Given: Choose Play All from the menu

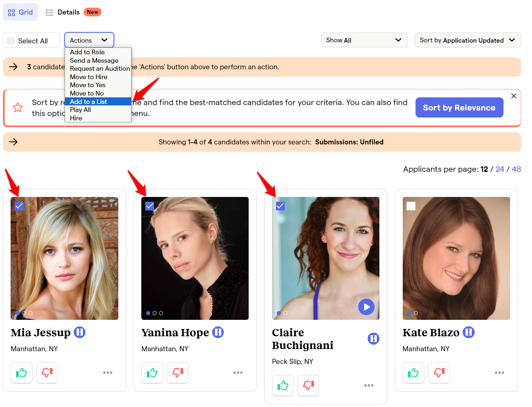Looking at the screenshot, I should pos(80,110).
